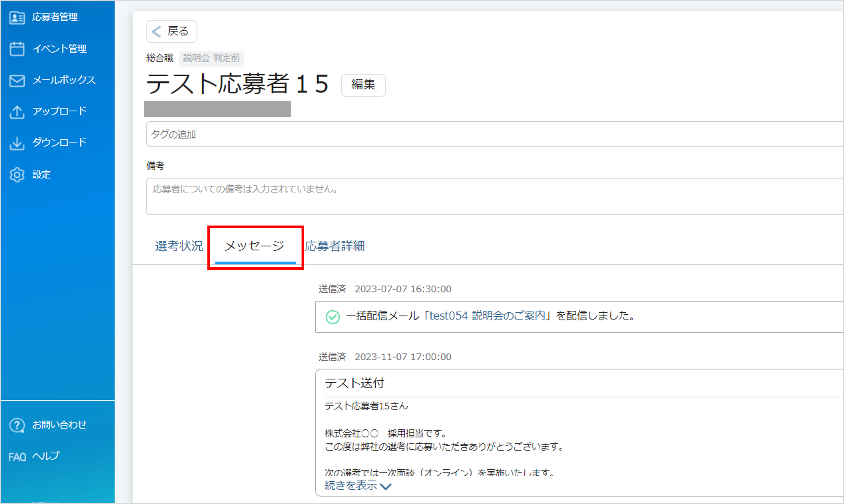Image resolution: width=844 pixels, height=504 pixels.
Task: Click the back chevron icon in 戻る button
Action: click(156, 32)
